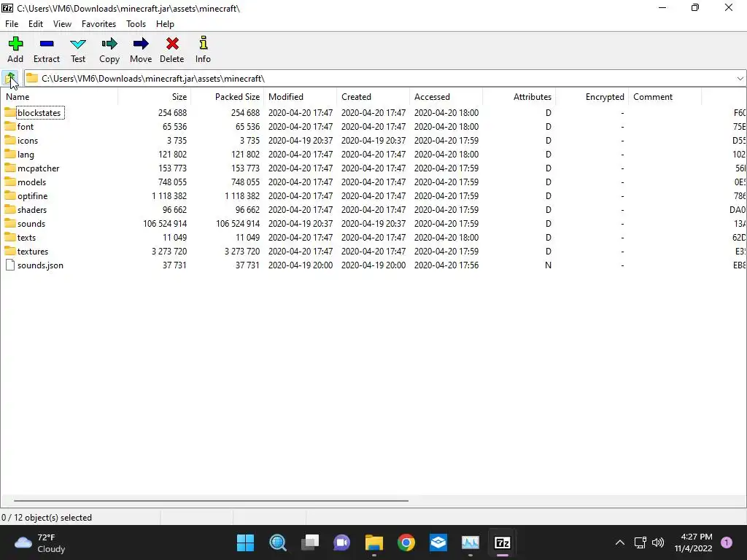Sort by Attributes column header

[519, 97]
